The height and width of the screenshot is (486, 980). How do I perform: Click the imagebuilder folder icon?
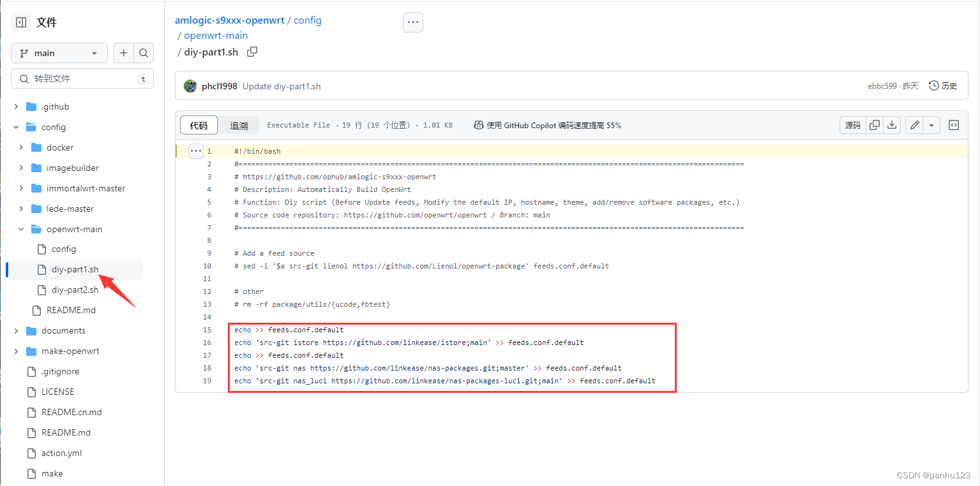coord(36,168)
